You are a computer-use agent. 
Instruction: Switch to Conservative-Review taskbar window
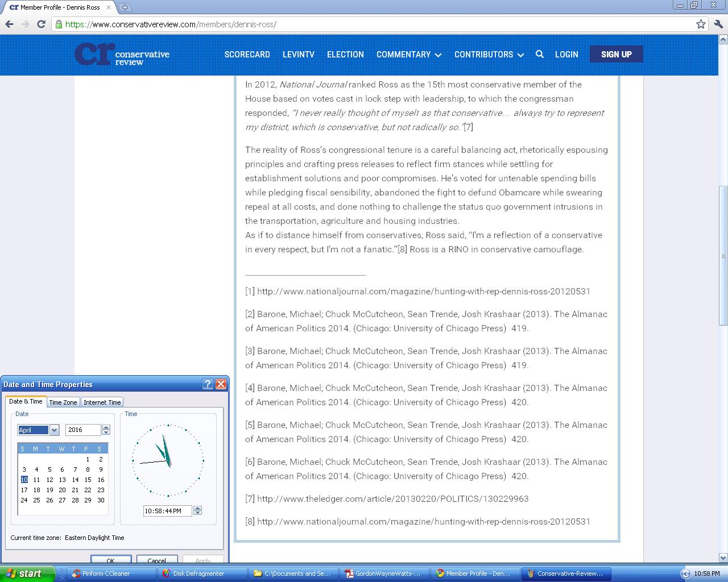(x=566, y=573)
